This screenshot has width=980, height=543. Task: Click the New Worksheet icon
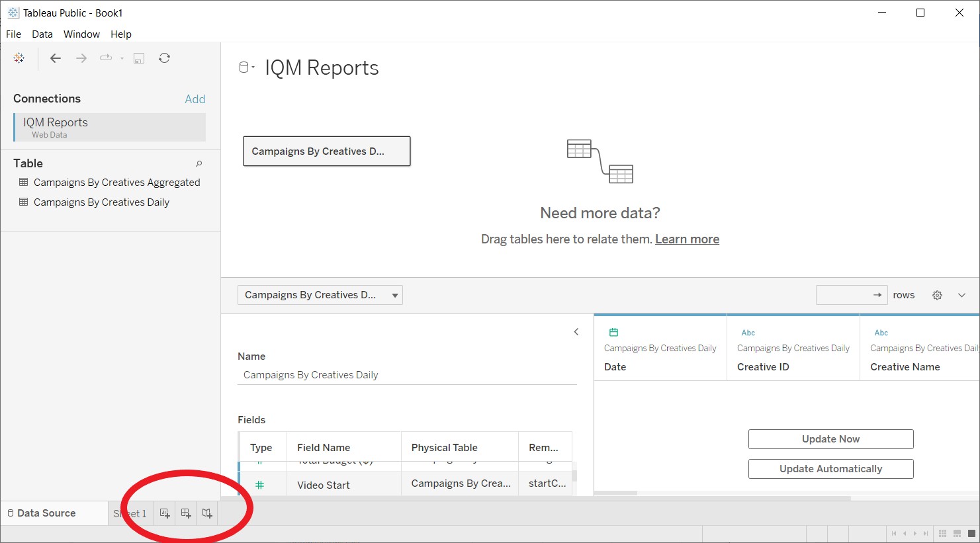[x=165, y=513]
